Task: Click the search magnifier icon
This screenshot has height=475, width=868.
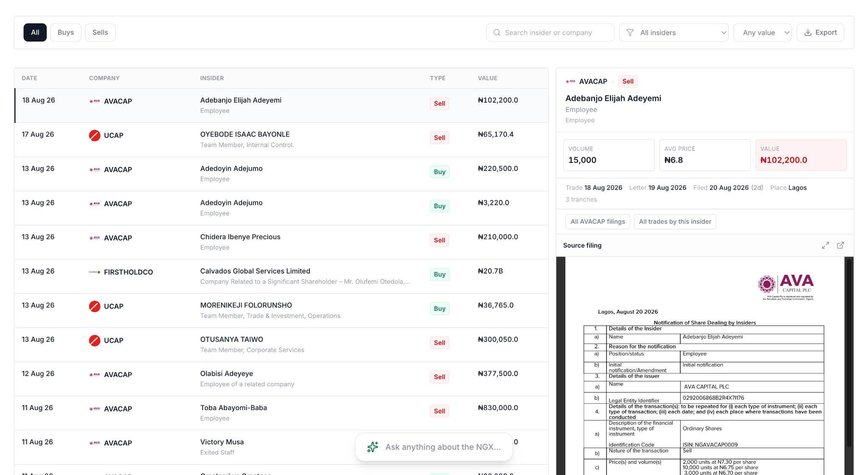Action: (497, 33)
